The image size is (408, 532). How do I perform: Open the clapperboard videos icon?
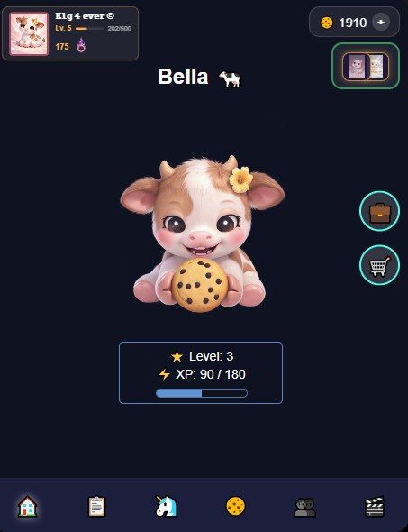[375, 507]
